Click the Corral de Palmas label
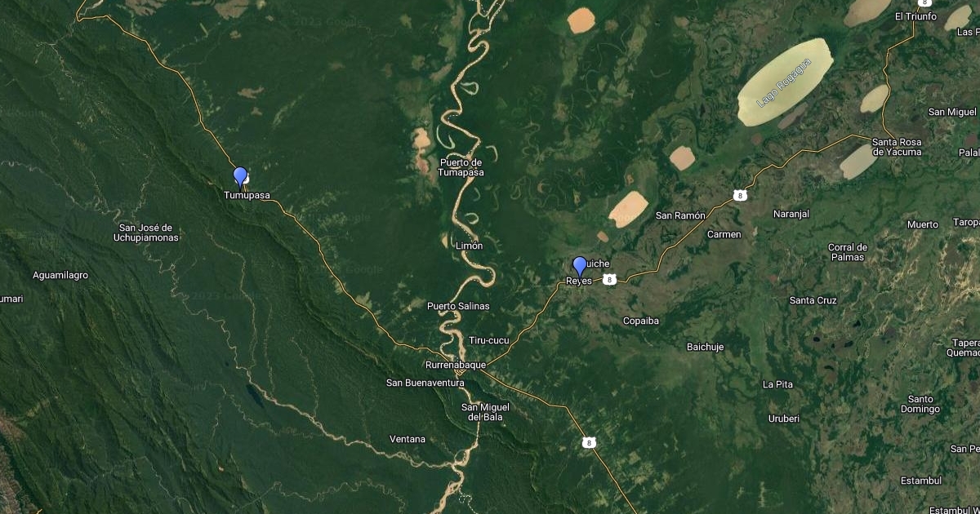This screenshot has width=980, height=514. pyautogui.click(x=847, y=252)
